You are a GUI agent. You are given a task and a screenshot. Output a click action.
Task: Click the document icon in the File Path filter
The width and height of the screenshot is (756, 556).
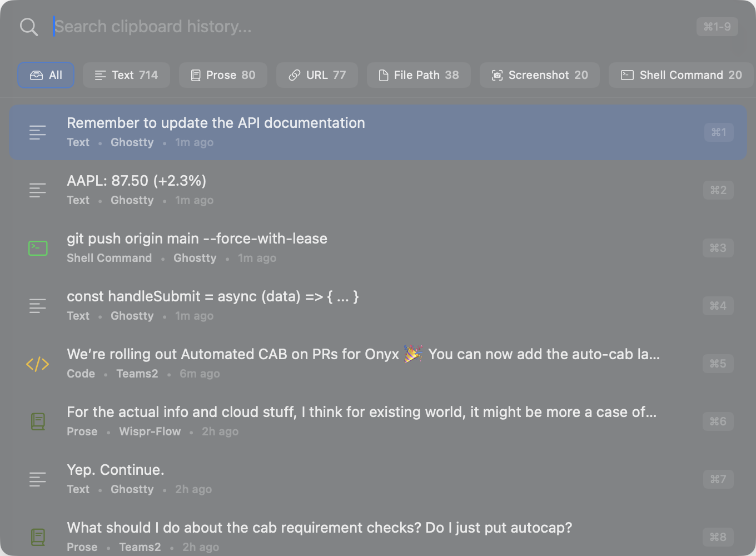[383, 75]
